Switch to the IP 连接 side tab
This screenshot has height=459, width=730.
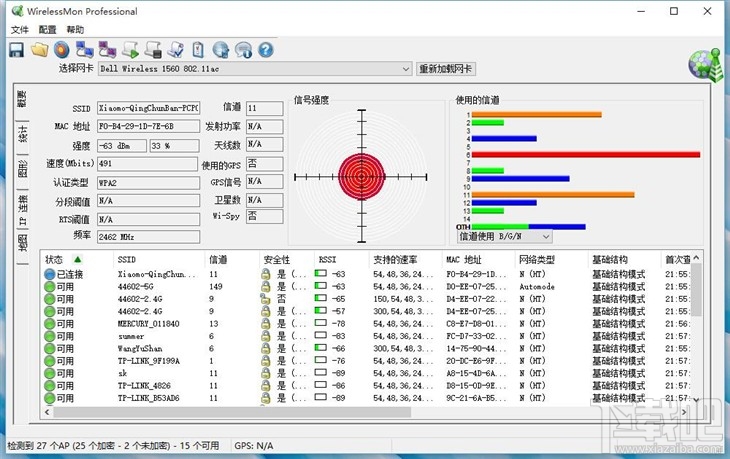(22, 209)
